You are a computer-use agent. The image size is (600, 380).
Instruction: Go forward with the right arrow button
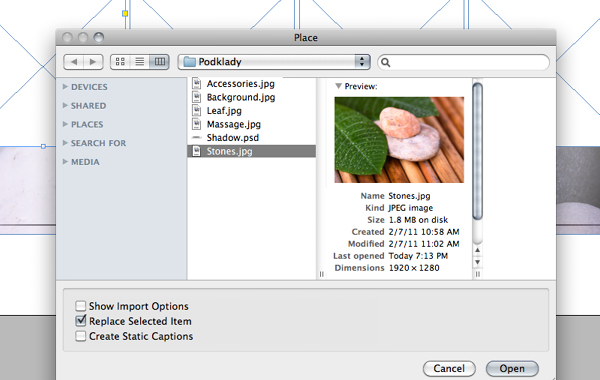(93, 62)
